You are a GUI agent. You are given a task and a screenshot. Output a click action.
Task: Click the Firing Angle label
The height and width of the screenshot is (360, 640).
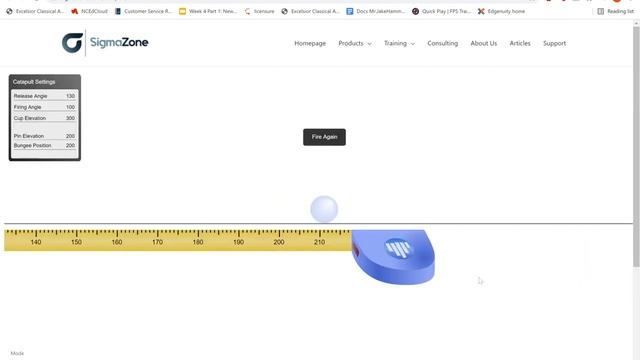(27, 107)
